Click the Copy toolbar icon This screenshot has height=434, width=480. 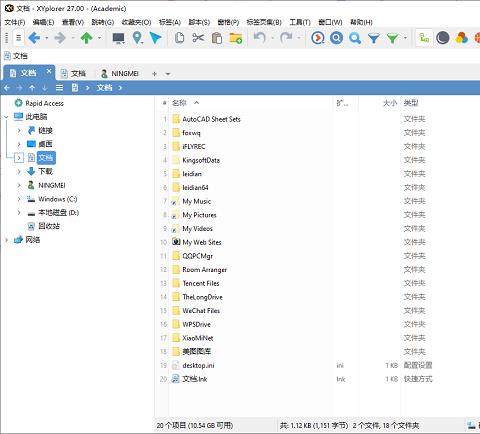180,38
